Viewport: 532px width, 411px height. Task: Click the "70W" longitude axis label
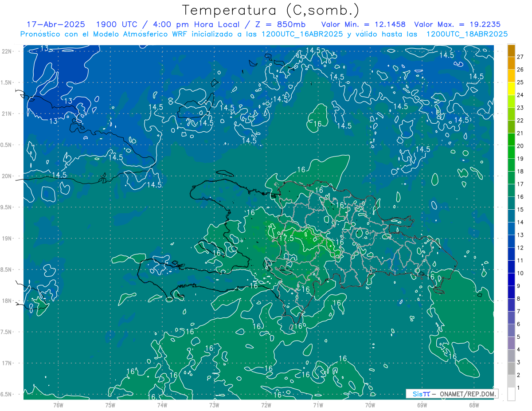(370, 405)
